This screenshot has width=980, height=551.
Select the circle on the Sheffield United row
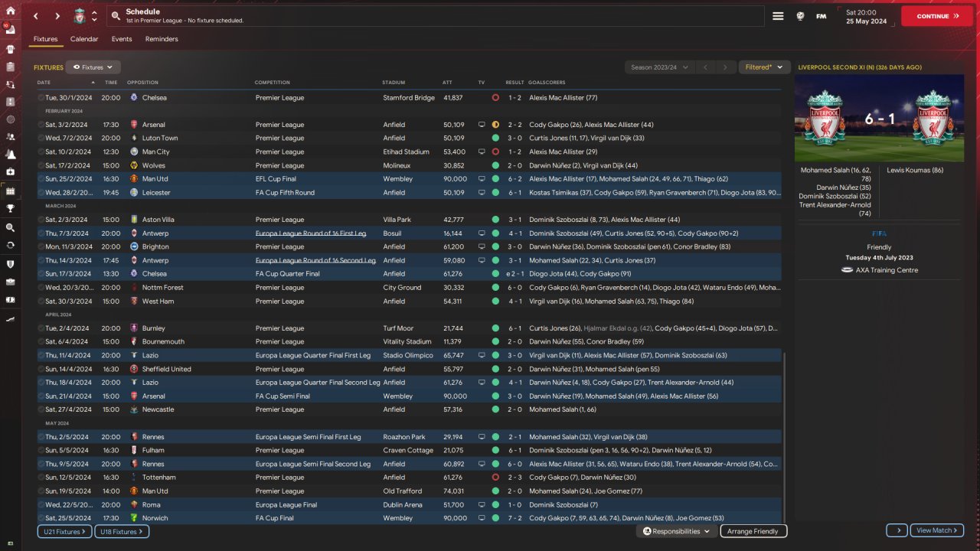[41, 369]
